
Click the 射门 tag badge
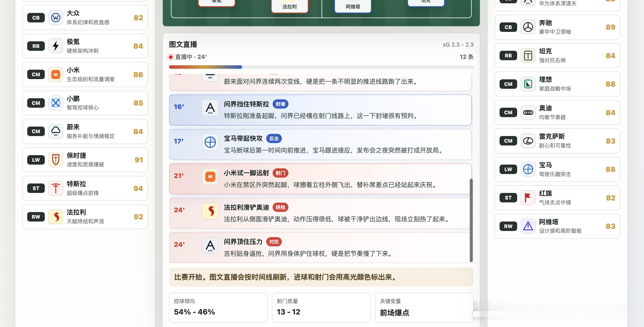click(x=280, y=173)
